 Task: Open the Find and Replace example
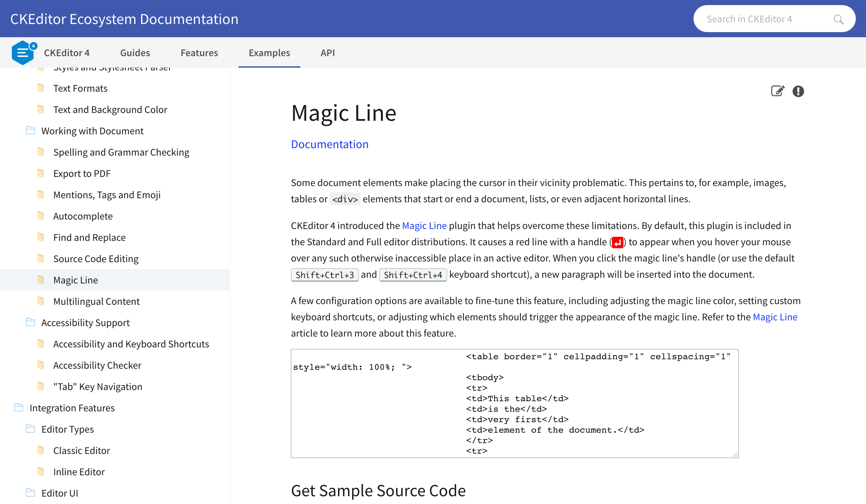(x=89, y=237)
